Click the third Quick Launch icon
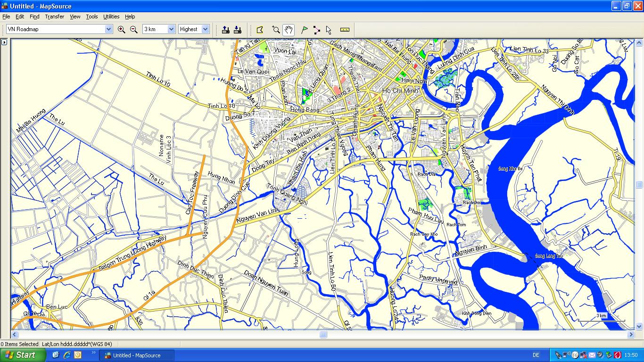This screenshot has height=362, width=644. [78, 355]
